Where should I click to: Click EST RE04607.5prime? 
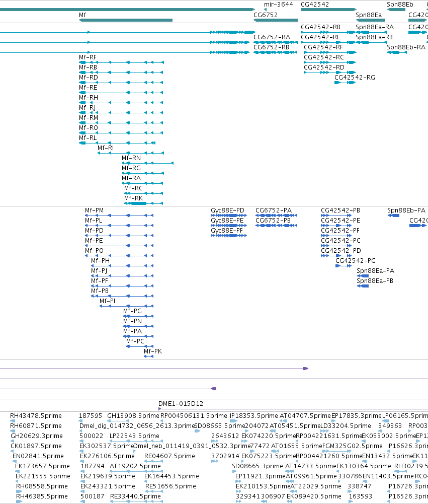[x=169, y=456]
